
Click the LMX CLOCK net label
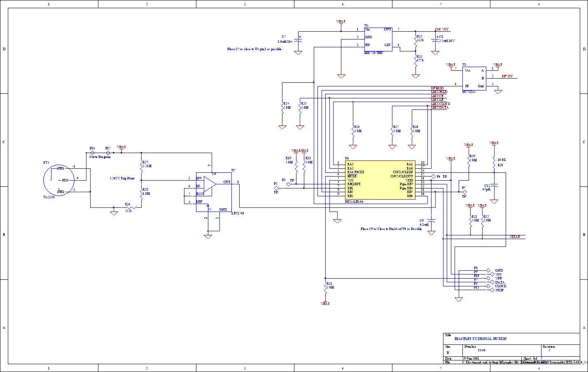coord(441,104)
